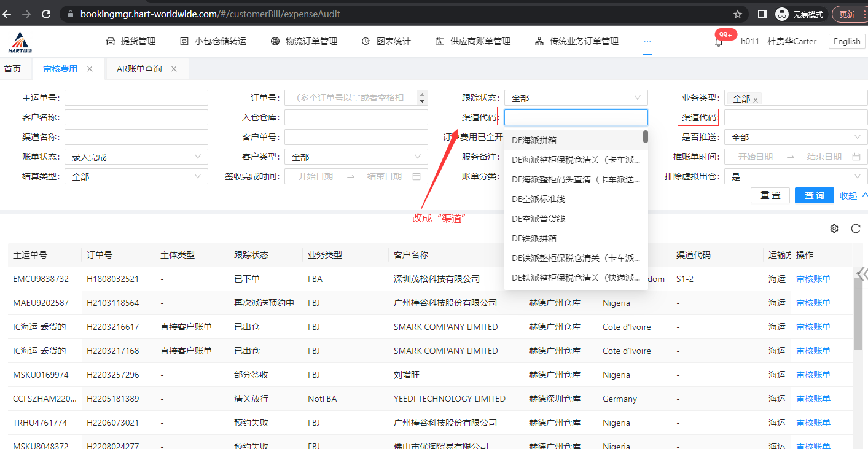The width and height of the screenshot is (868, 449).
Task: Expand the 账单状态 dropdown showing 录入完成
Action: tap(136, 157)
